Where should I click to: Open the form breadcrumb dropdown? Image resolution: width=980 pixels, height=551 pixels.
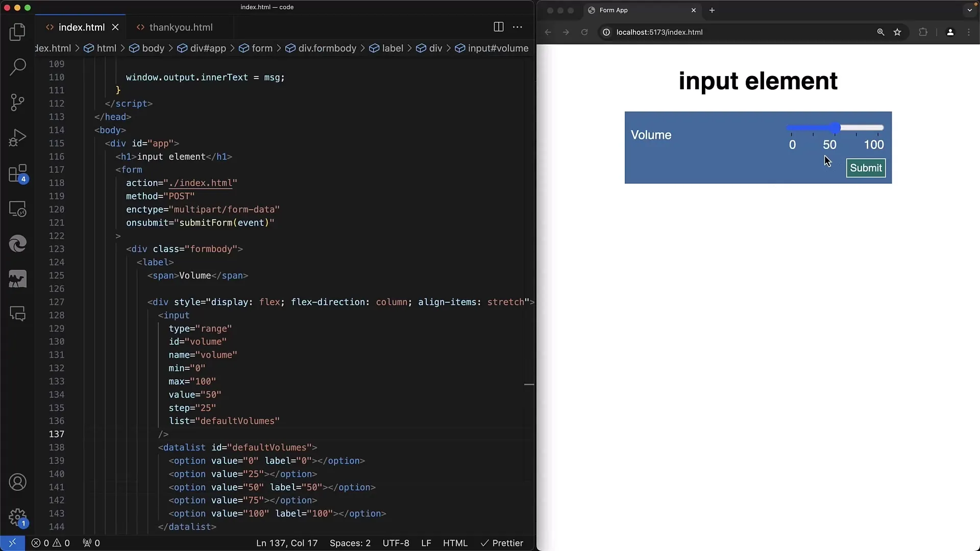(262, 48)
